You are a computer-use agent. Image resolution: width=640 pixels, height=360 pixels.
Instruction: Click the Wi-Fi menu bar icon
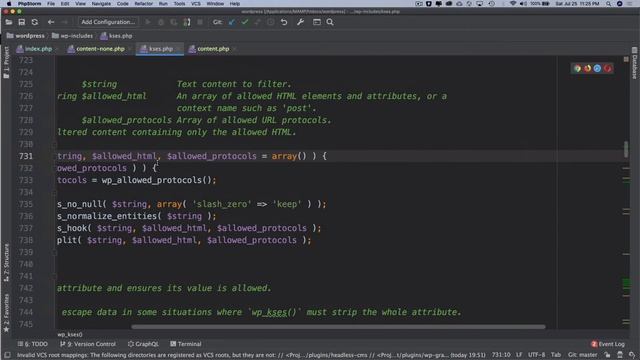tap(513, 4)
